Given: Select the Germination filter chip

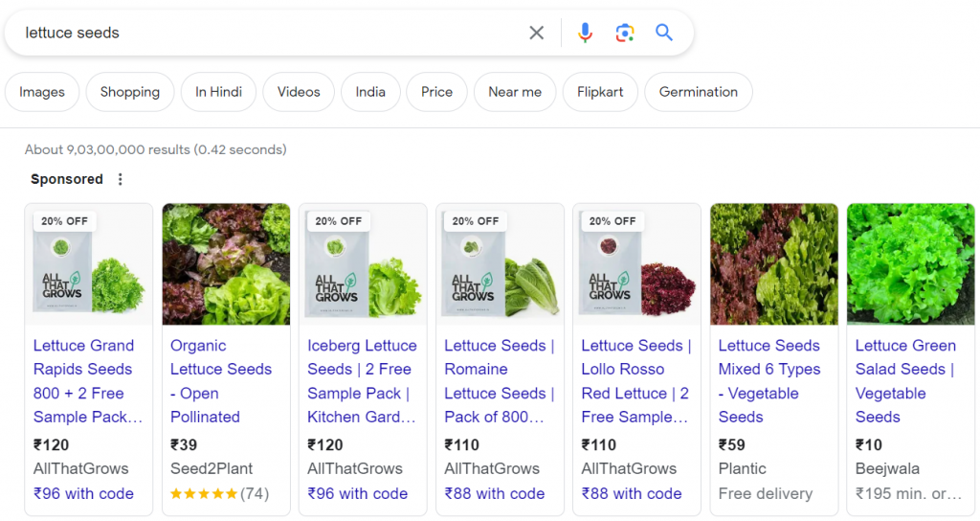Looking at the screenshot, I should 699,92.
